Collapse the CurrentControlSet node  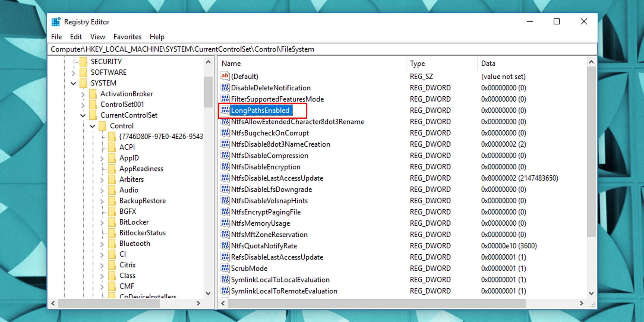[82, 115]
